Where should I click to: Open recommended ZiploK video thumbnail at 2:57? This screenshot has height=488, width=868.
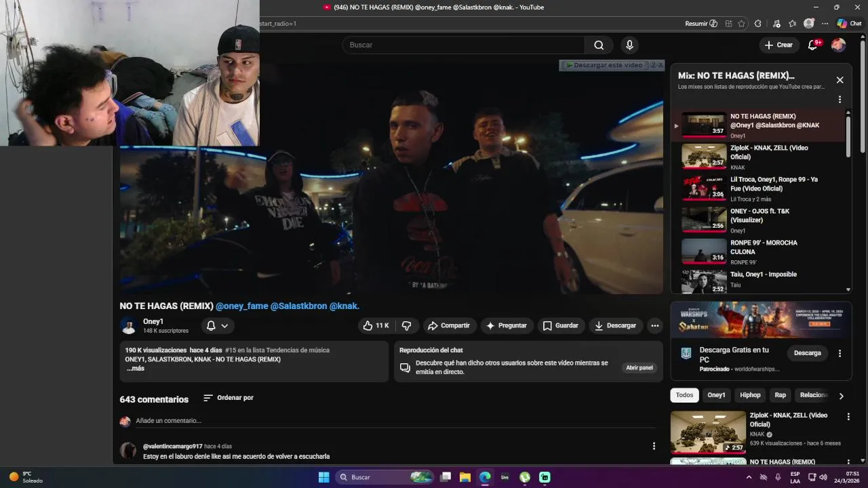click(x=708, y=432)
